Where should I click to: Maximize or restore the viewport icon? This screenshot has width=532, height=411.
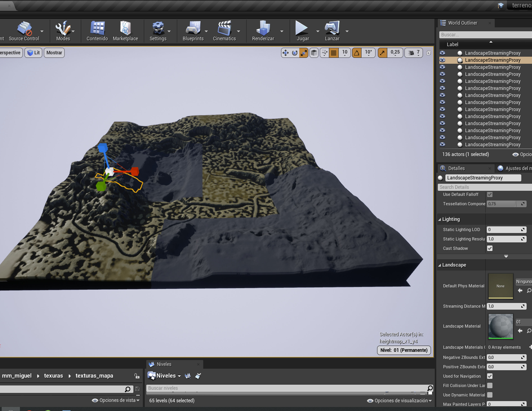[x=429, y=53]
